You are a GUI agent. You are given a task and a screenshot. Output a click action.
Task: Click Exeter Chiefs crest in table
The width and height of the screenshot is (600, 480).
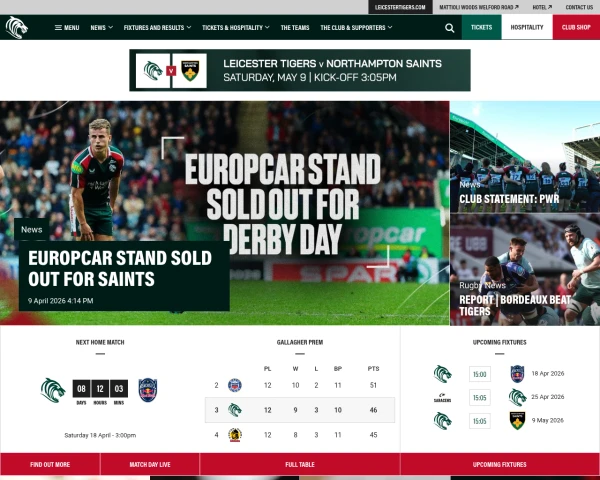(x=235, y=435)
